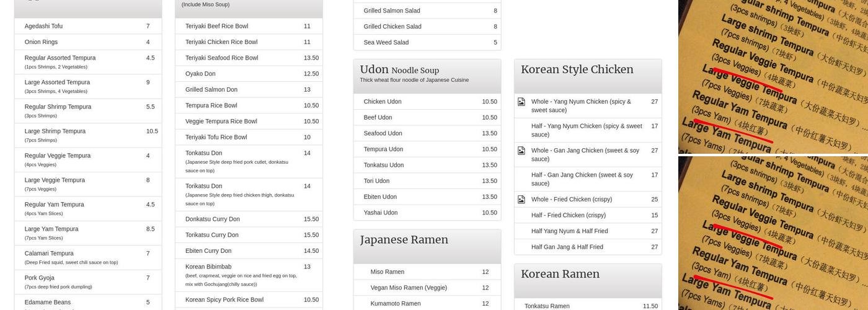
Task: Click Korean Ramen section heading
Action: (x=560, y=274)
